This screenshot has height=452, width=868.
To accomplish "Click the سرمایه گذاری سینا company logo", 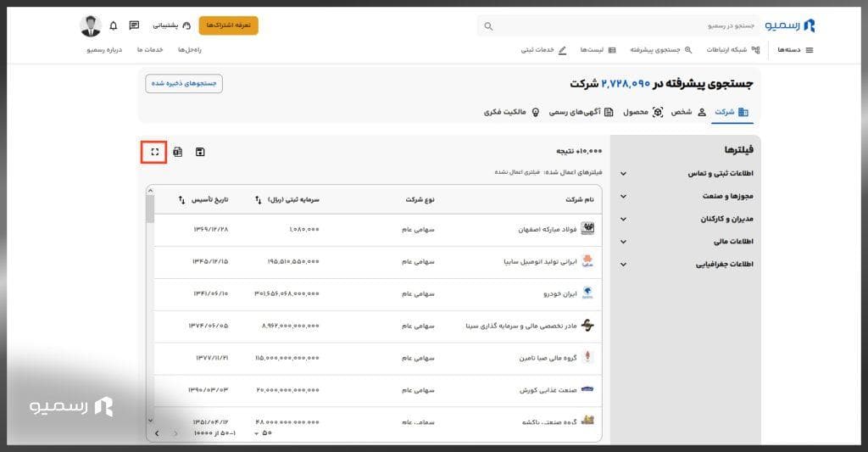I will (587, 325).
